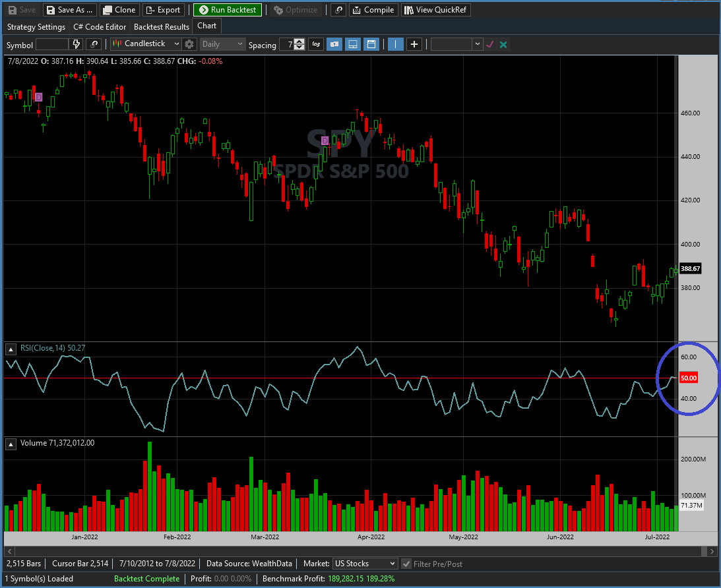Open chart style settings gear
721x588 pixels.
click(x=189, y=44)
